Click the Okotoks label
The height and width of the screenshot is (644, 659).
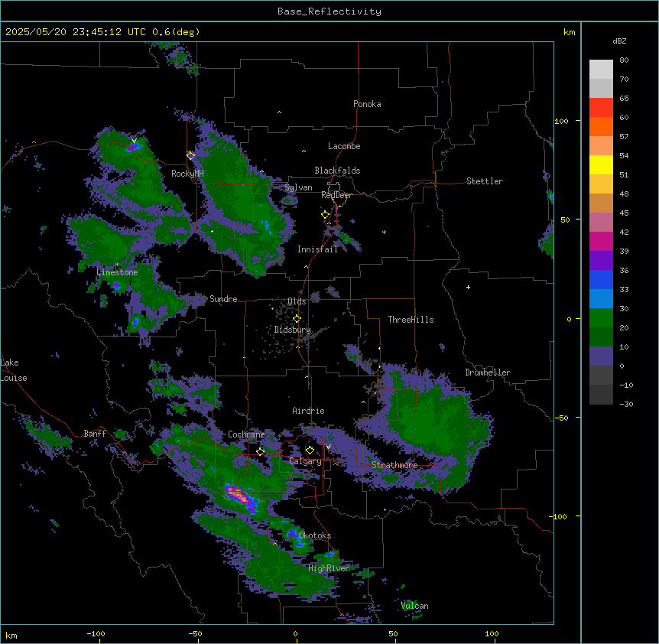pos(315,535)
